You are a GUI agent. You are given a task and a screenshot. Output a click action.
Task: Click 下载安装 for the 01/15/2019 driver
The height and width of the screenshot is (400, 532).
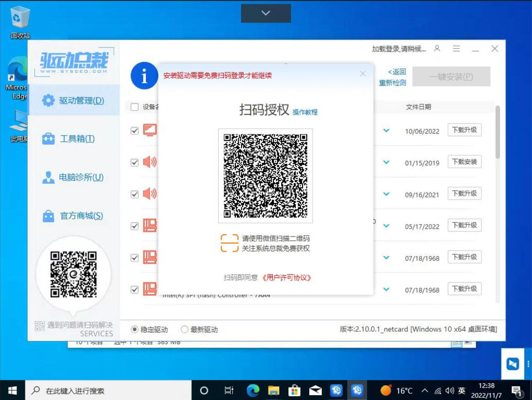pos(464,162)
